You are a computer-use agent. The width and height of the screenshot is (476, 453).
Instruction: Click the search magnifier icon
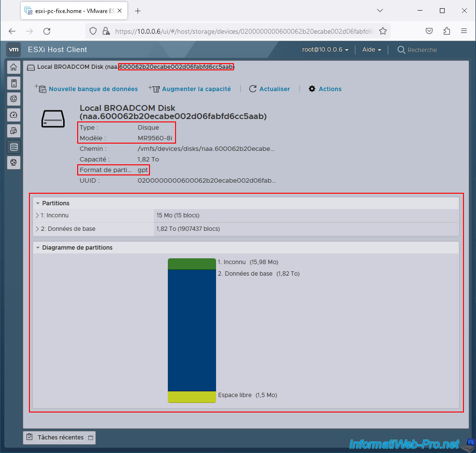(x=401, y=50)
